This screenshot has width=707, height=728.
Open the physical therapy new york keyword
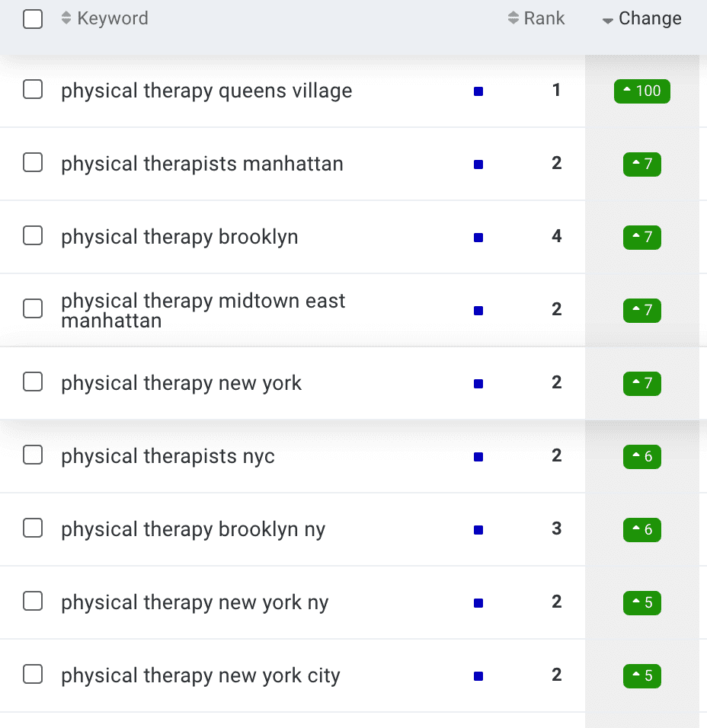(181, 384)
